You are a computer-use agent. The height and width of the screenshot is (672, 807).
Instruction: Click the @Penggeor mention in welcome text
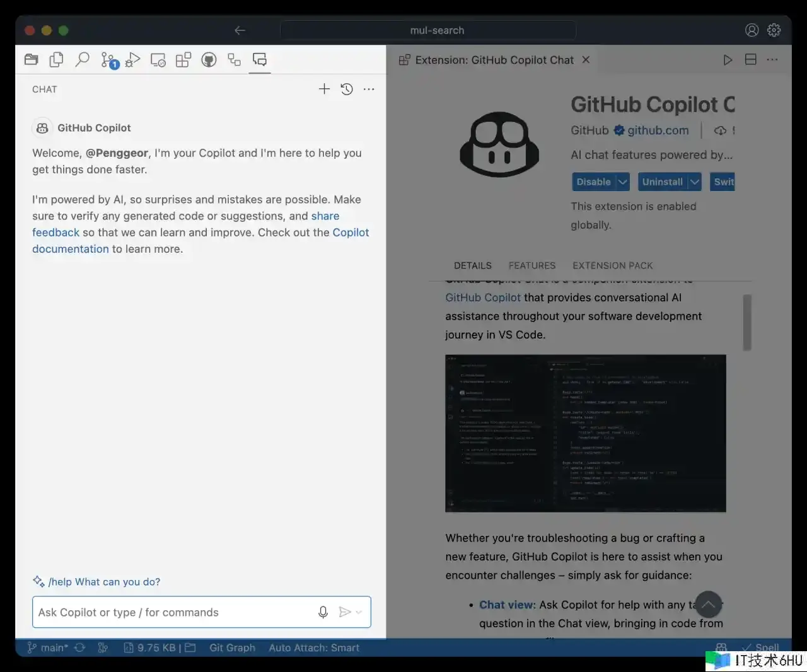(117, 153)
